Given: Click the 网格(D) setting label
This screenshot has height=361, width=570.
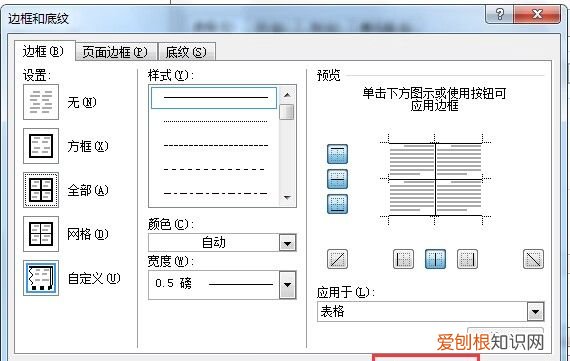Looking at the screenshot, I should pos(88,234).
